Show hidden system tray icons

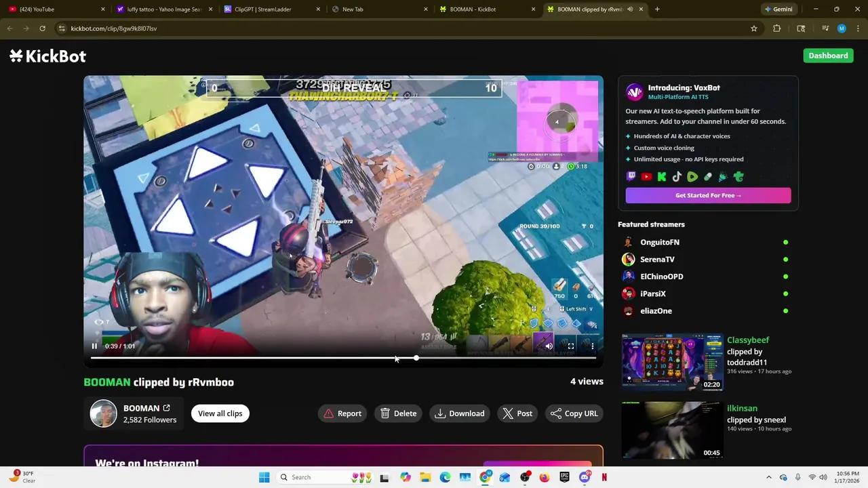(x=768, y=477)
